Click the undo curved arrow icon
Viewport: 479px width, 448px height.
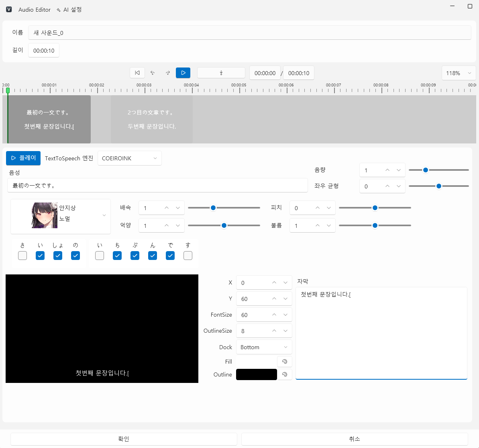(152, 73)
